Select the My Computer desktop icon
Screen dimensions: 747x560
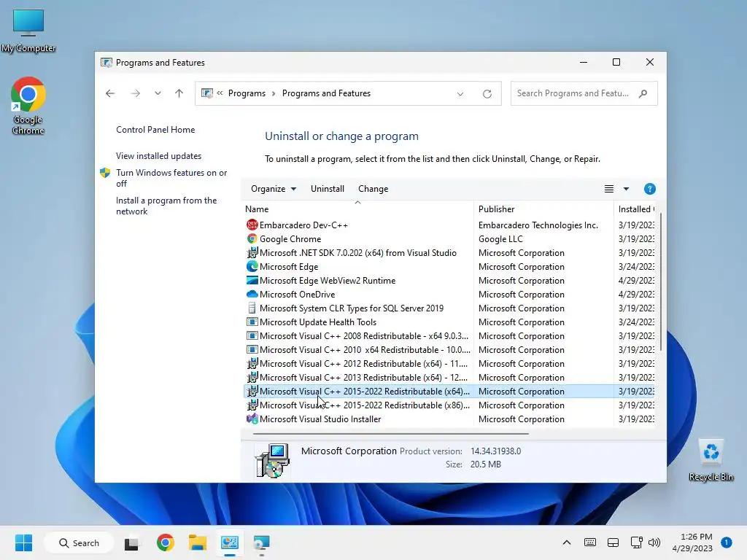tap(28, 31)
